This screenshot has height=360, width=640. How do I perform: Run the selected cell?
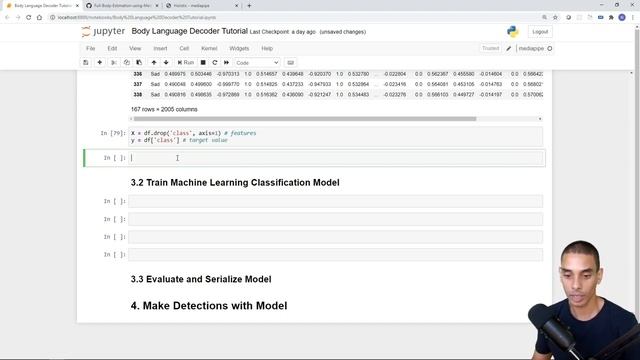coord(186,62)
